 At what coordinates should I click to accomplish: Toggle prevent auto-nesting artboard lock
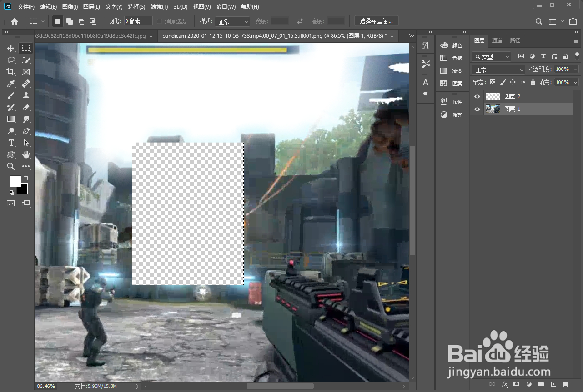tap(523, 82)
